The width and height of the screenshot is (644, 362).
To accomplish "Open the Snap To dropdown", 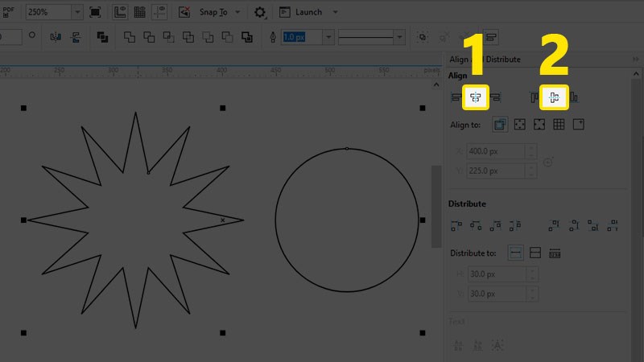I will [238, 12].
